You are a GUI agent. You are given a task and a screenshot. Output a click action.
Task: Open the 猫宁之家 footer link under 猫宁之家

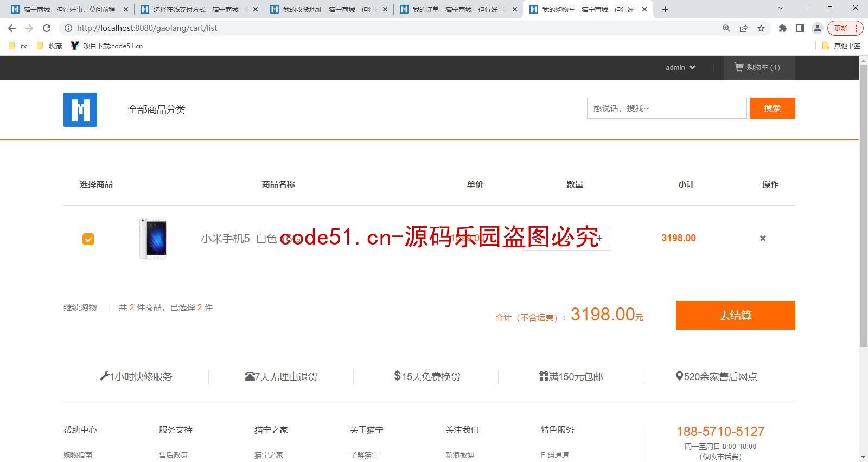(269, 455)
